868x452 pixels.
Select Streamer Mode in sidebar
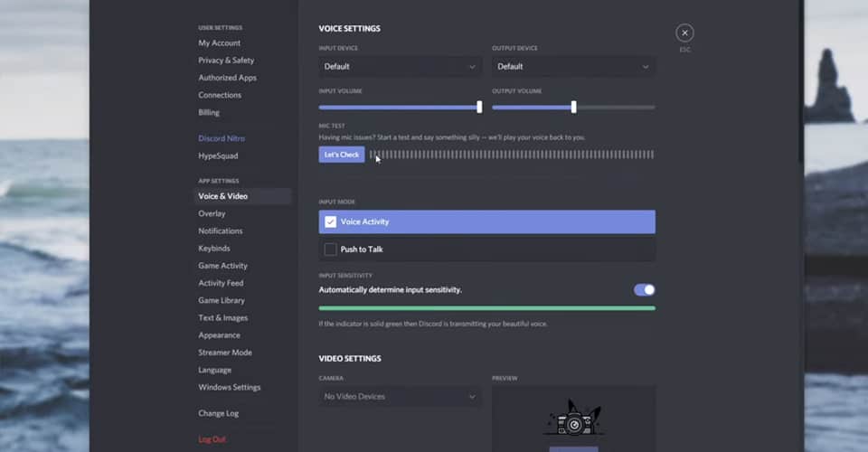tap(225, 353)
